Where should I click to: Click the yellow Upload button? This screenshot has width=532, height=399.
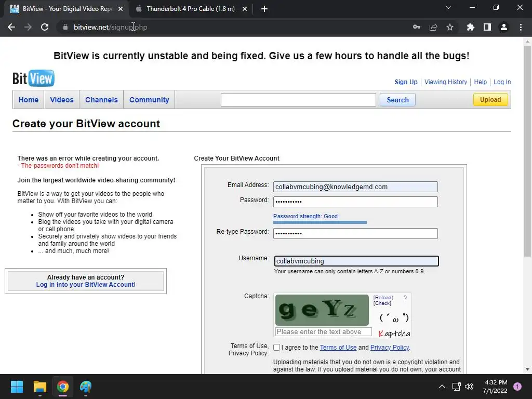tap(490, 99)
